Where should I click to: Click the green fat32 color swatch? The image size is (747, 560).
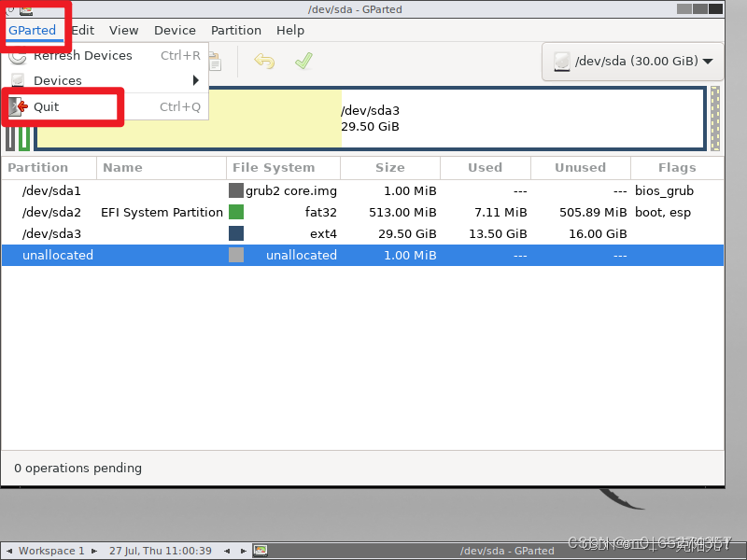point(236,212)
